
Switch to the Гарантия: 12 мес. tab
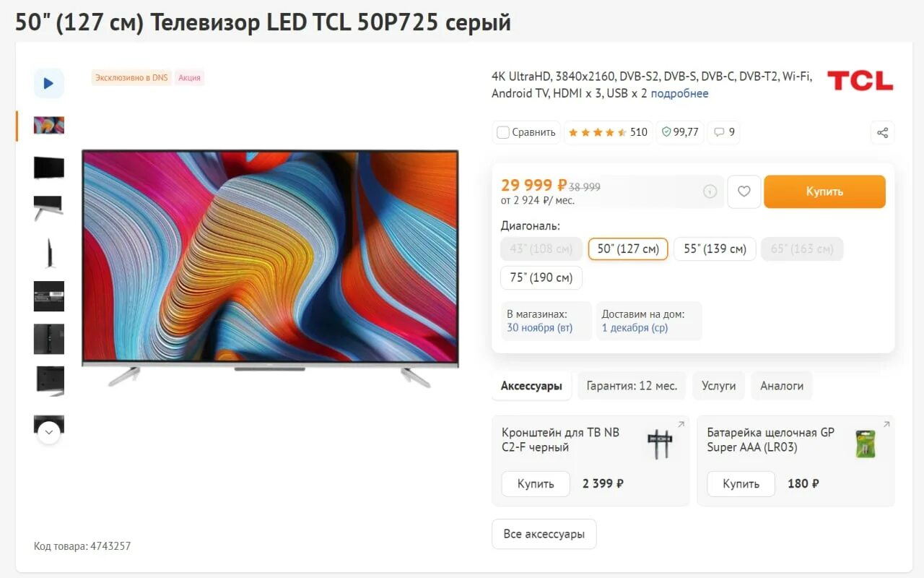tap(632, 386)
